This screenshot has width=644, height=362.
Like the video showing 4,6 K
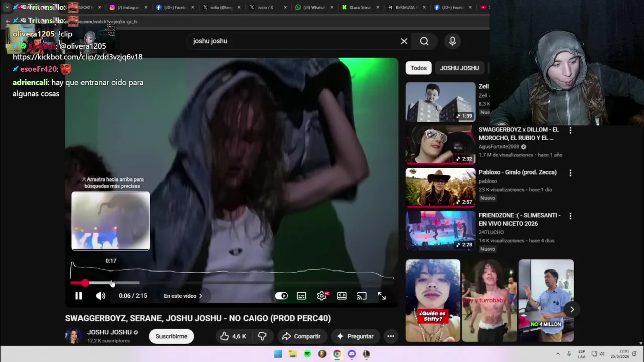click(233, 336)
